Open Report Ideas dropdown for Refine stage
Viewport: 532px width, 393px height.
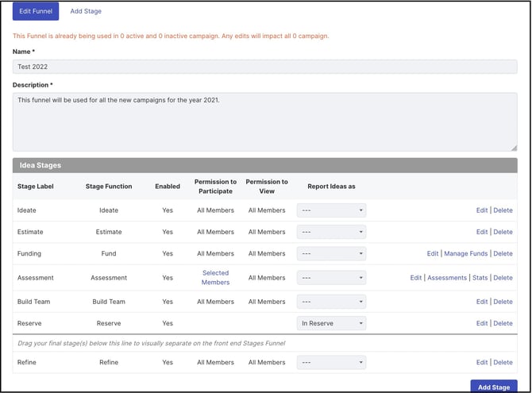click(x=331, y=362)
